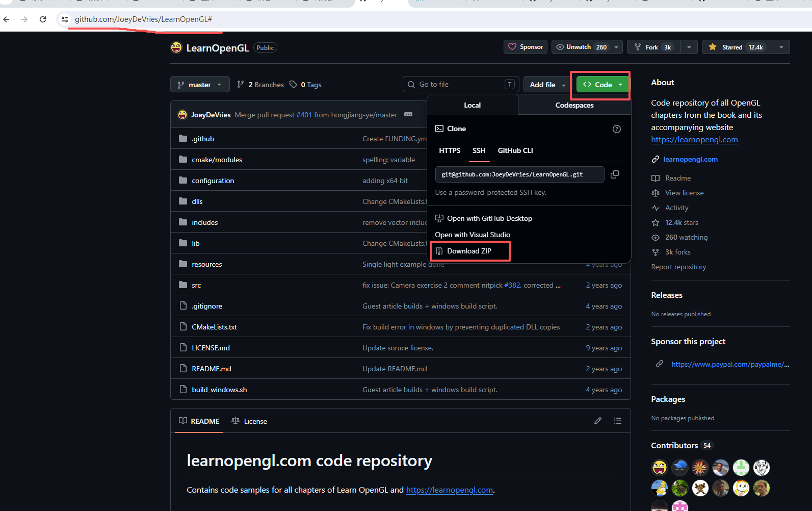The height and width of the screenshot is (511, 812).
Task: Click the Fork button
Action: pos(654,47)
